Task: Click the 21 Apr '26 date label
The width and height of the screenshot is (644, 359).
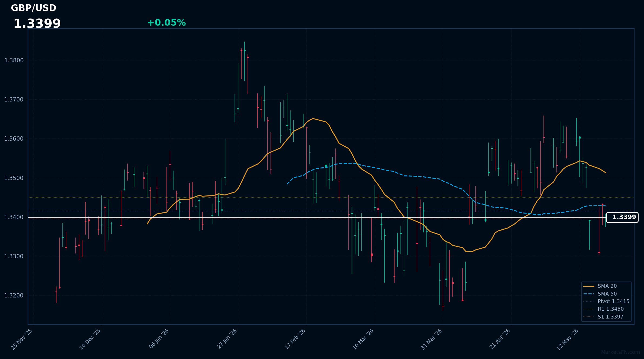Action: [x=500, y=339]
